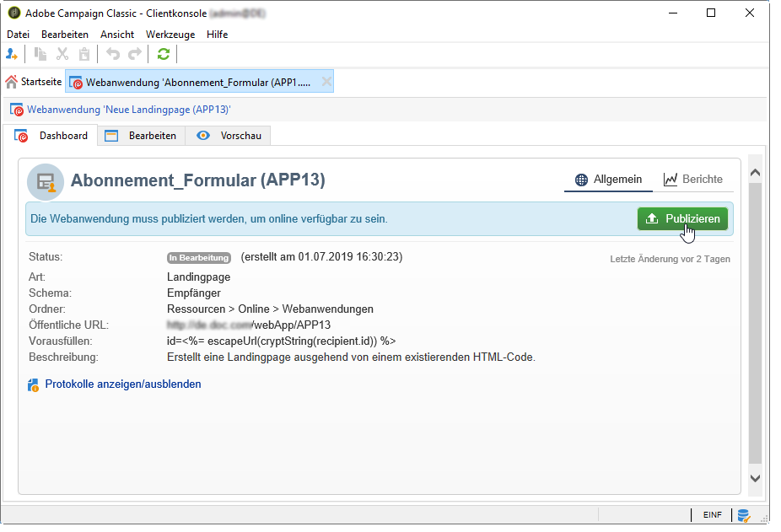
Task: Click the Adobe Campaign app icon
Action: [x=14, y=13]
